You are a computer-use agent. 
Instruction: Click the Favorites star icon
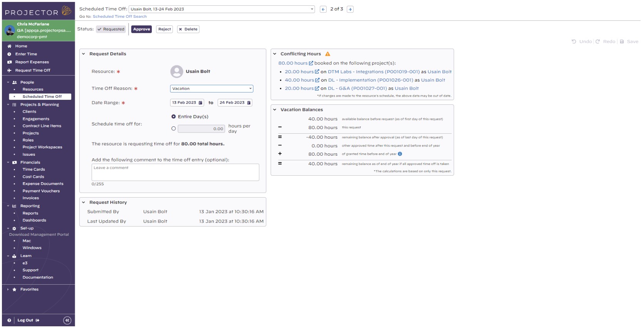pos(15,290)
